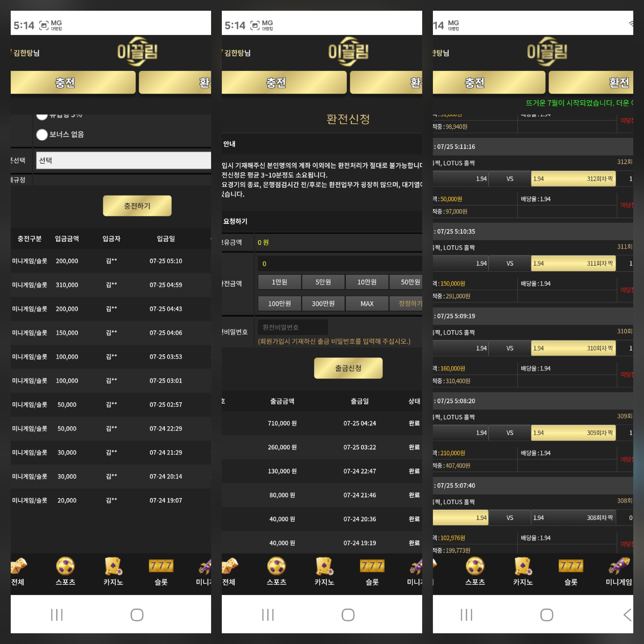This screenshot has height=644, width=644.
Task: Tap Android home button in middle screenshot
Action: pos(348,615)
